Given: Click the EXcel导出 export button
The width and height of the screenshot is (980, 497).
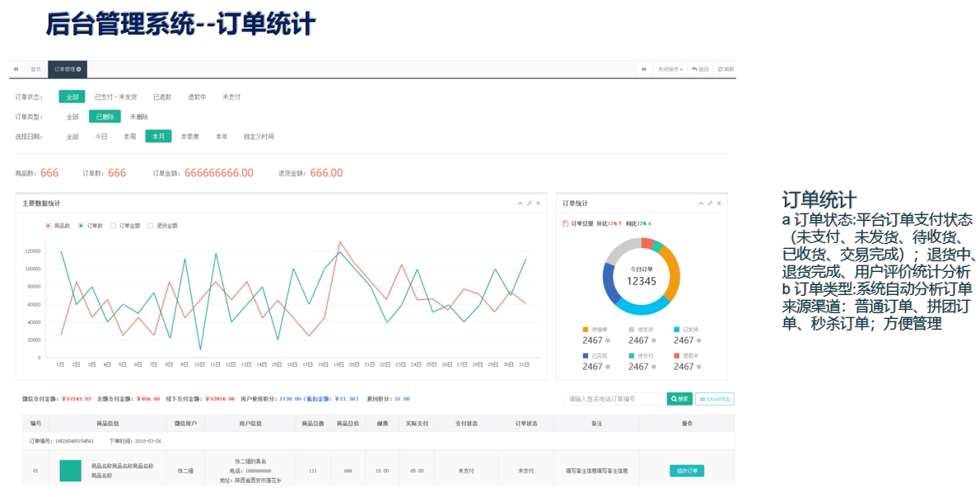Looking at the screenshot, I should coord(716,398).
